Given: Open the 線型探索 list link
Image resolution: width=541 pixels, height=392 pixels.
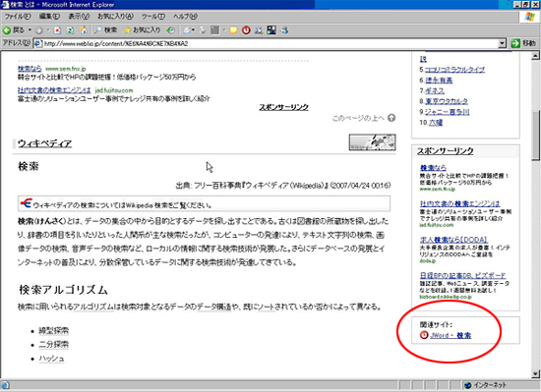Looking at the screenshot, I should click(53, 331).
